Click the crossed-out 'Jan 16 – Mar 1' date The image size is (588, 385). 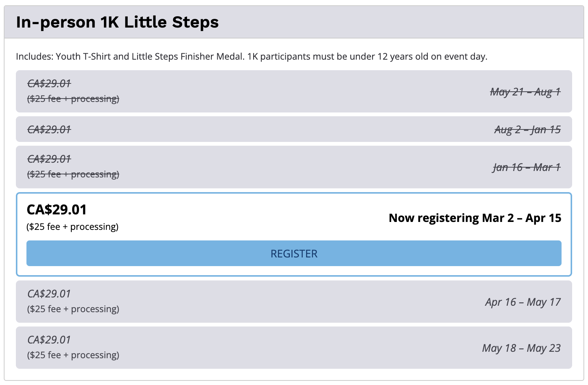pyautogui.click(x=526, y=167)
